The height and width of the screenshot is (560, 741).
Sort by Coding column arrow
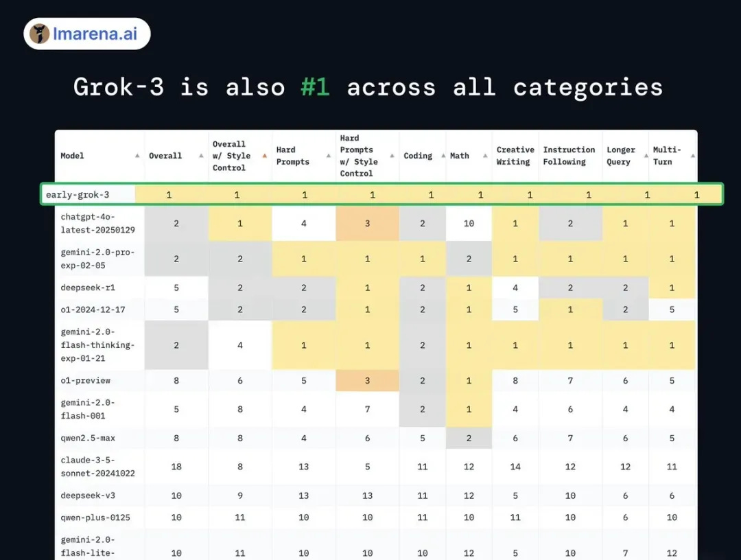(x=443, y=156)
